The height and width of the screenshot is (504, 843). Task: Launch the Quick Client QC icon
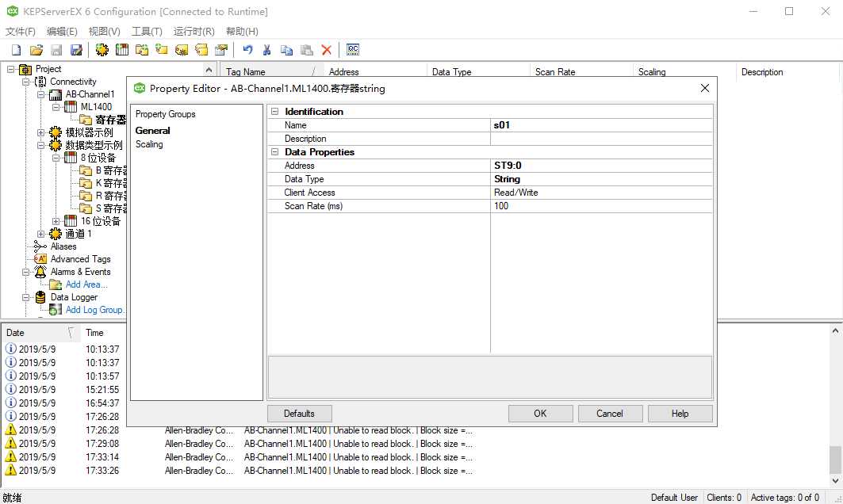point(353,50)
